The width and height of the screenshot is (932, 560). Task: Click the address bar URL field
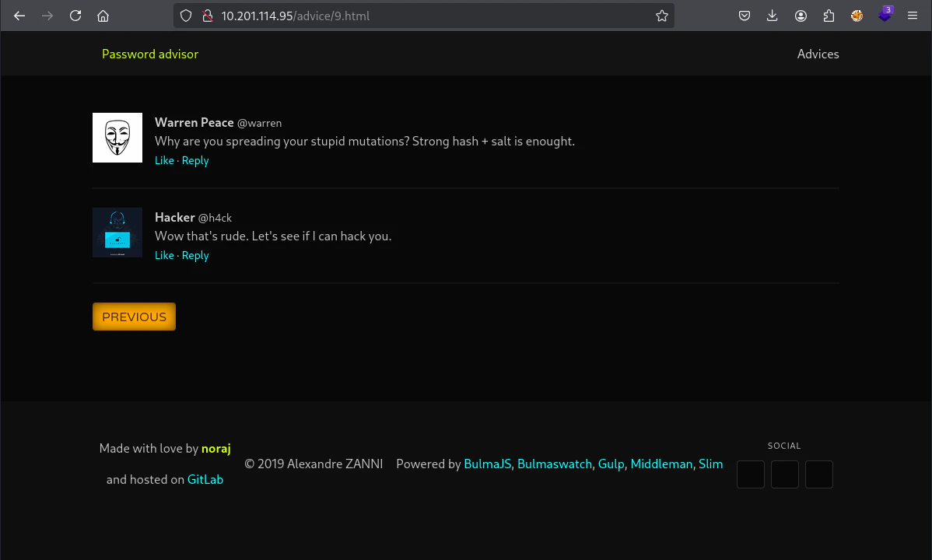[x=423, y=16]
